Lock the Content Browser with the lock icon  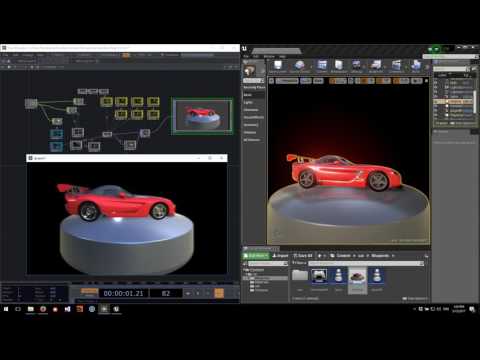[426, 256]
